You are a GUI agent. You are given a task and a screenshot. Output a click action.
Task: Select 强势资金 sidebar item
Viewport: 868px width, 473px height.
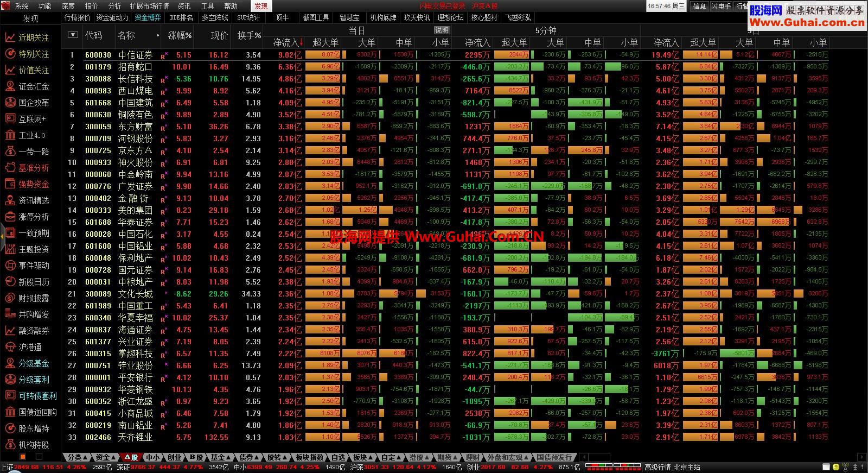pos(27,184)
